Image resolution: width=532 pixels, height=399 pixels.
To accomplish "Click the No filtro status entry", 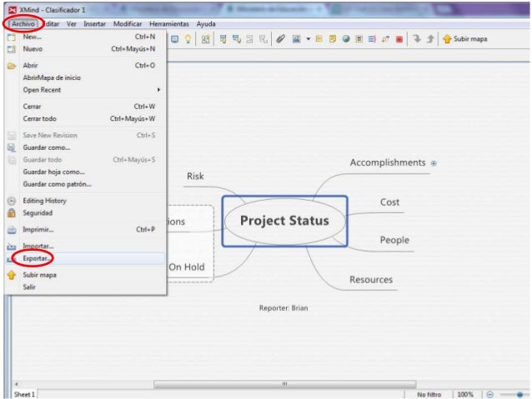I will (x=429, y=395).
